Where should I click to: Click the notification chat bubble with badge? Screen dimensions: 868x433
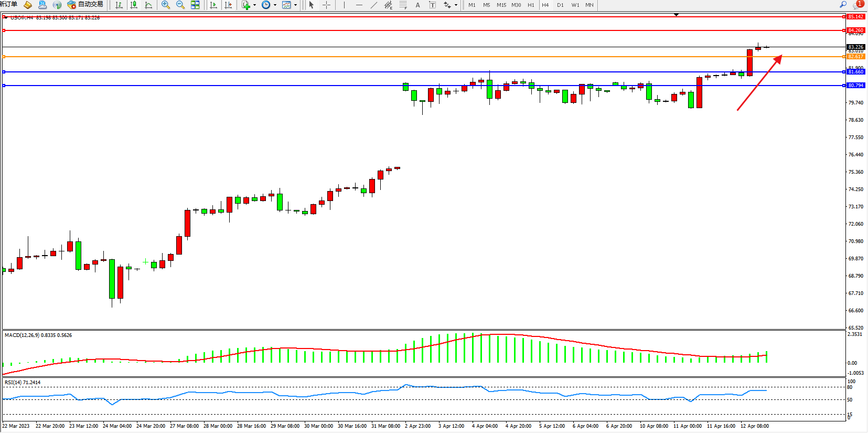[858, 5]
